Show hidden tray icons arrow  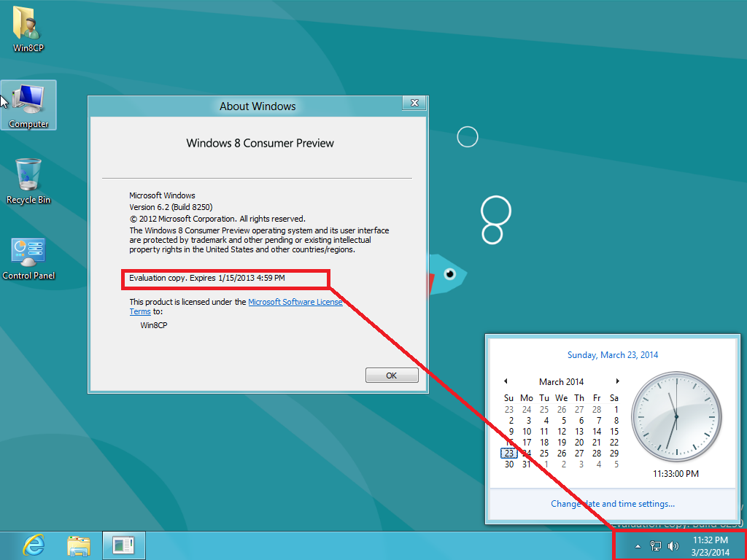[x=638, y=546]
